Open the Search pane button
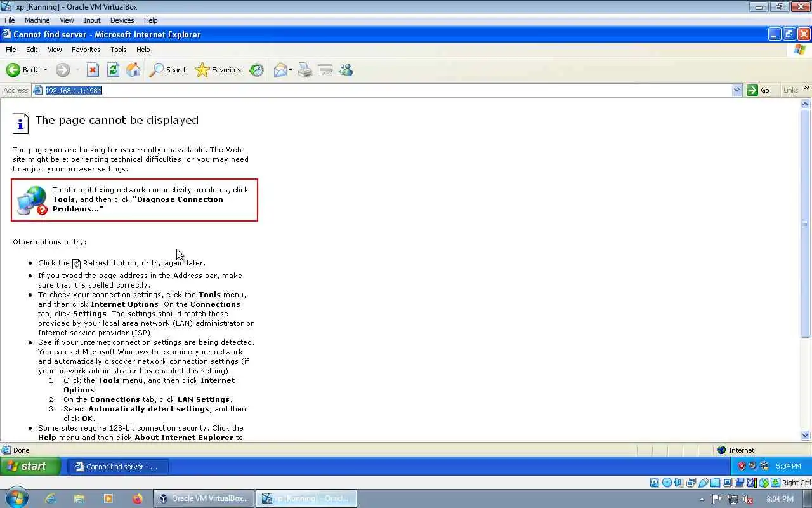The height and width of the screenshot is (508, 812). tap(169, 70)
